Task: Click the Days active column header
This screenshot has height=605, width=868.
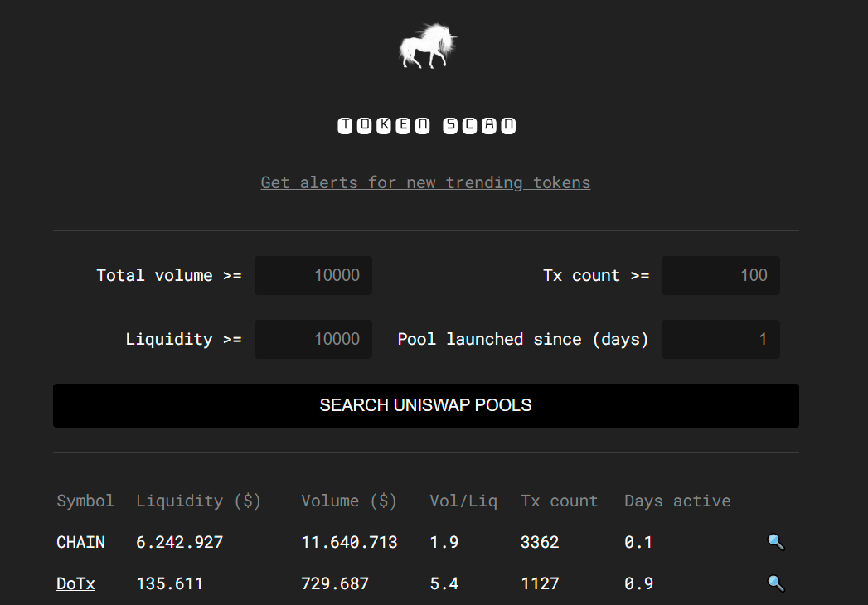Action: [677, 501]
